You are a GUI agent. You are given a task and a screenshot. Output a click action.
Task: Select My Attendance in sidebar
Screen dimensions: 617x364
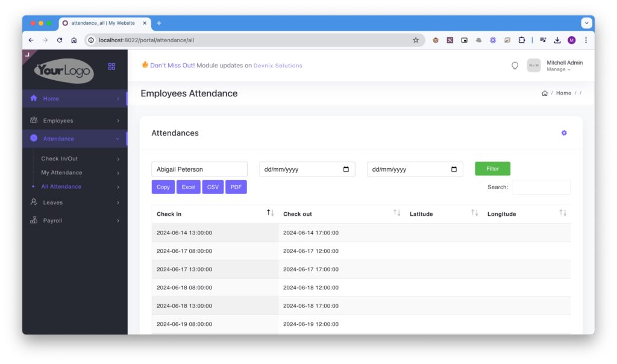[x=61, y=173]
